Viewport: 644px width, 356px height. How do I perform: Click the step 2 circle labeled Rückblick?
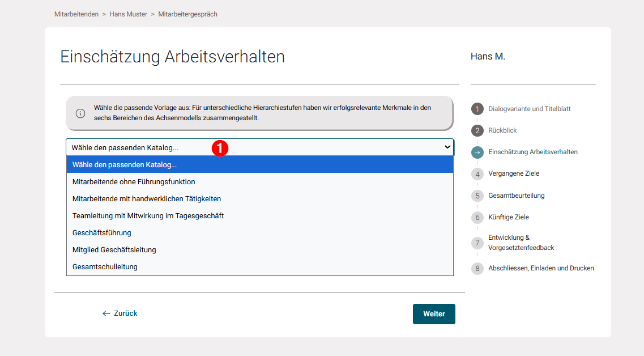[x=477, y=130]
